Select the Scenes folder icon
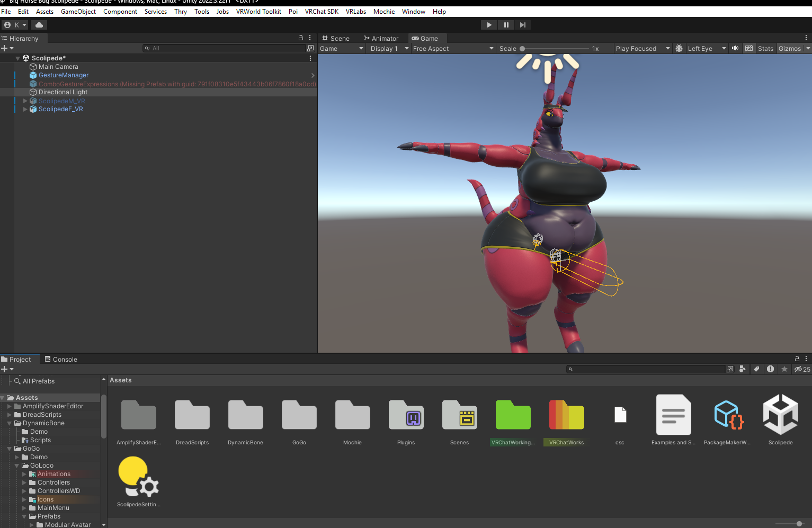 coord(460,415)
